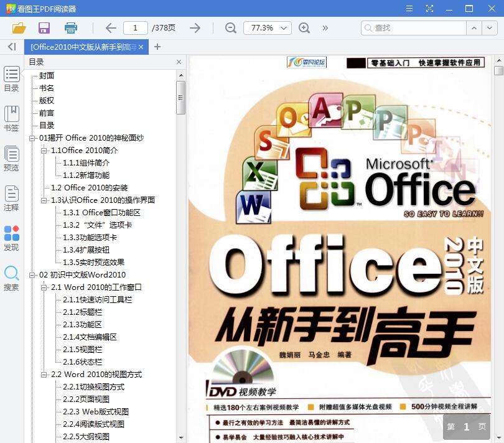The width and height of the screenshot is (504, 443).
Task: Click the page number input field
Action: 135,28
